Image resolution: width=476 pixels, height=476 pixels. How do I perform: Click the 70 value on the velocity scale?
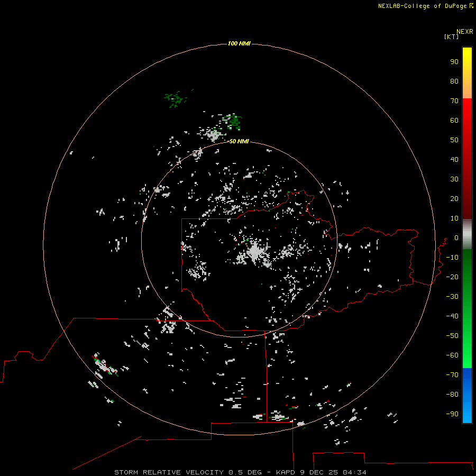(454, 101)
